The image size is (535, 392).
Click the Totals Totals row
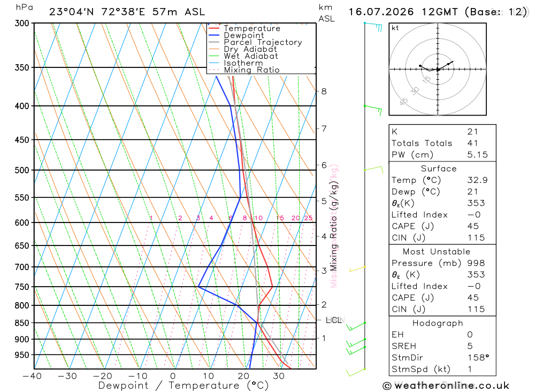click(x=442, y=143)
